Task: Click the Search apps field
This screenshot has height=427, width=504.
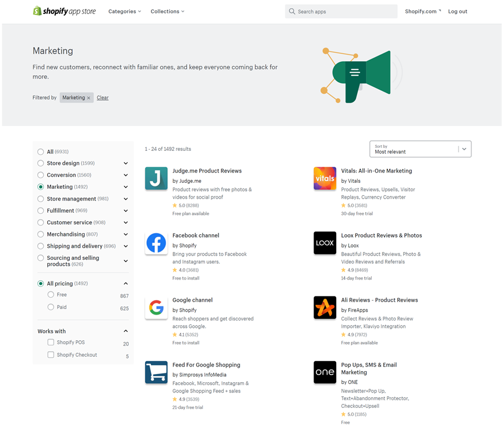Action: (x=344, y=12)
